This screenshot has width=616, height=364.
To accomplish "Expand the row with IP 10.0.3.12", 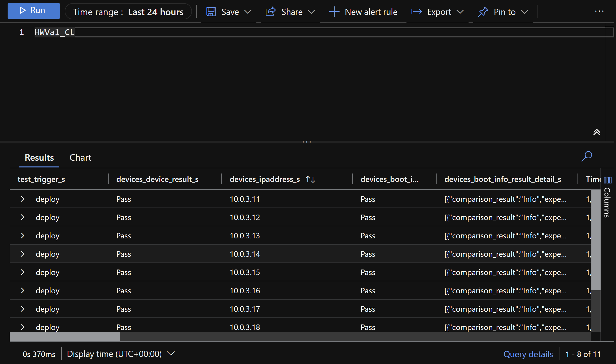I will click(x=23, y=217).
